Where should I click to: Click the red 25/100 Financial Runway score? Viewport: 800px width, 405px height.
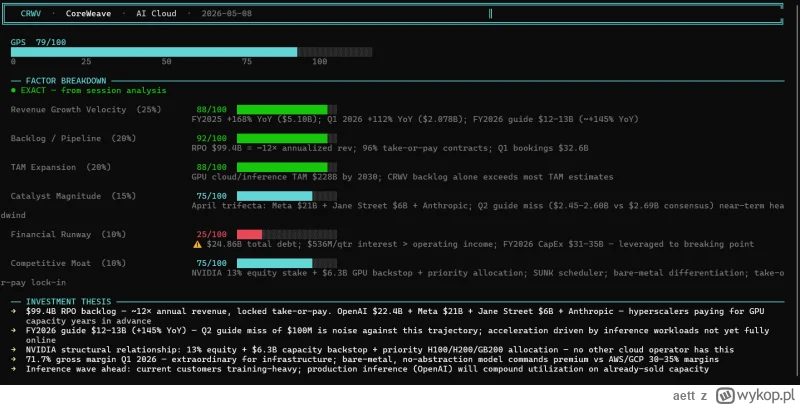tap(211, 234)
